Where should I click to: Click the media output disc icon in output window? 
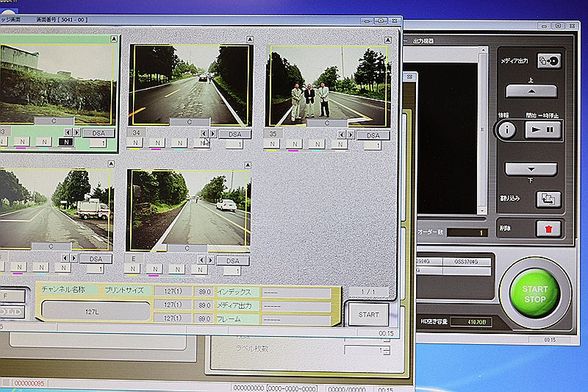549,61
